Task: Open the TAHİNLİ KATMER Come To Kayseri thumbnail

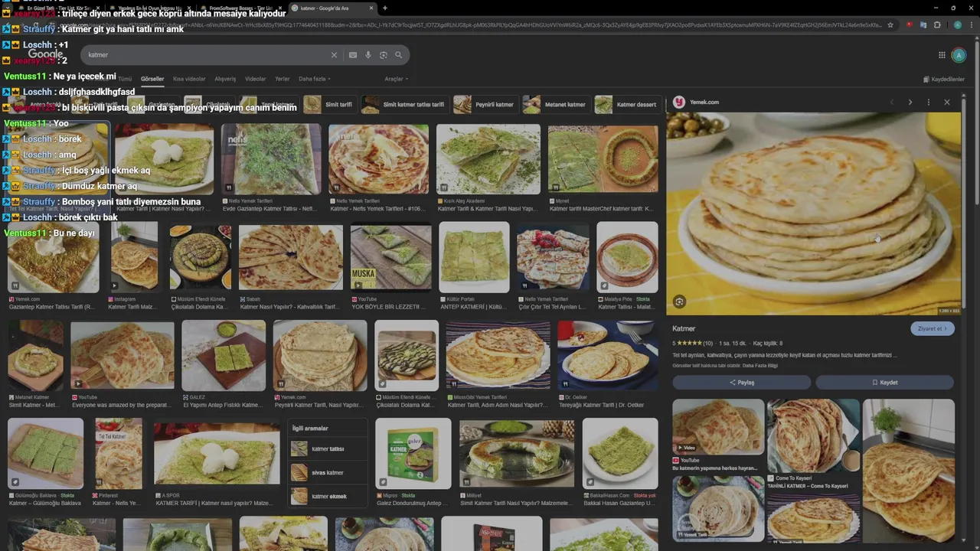Action: click(813, 436)
